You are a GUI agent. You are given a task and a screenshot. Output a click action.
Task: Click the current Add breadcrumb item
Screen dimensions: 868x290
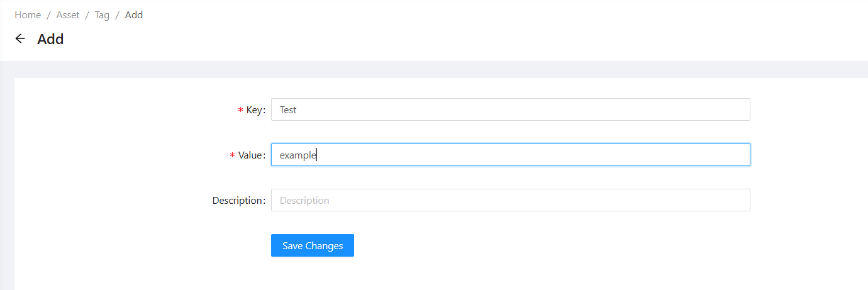(134, 15)
